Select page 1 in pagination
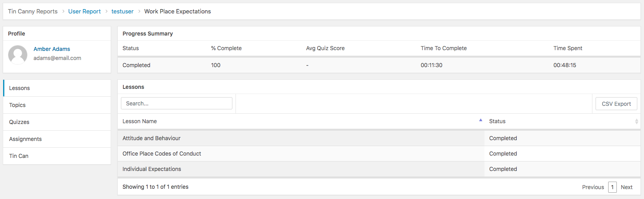The width and height of the screenshot is (644, 199). tap(612, 187)
